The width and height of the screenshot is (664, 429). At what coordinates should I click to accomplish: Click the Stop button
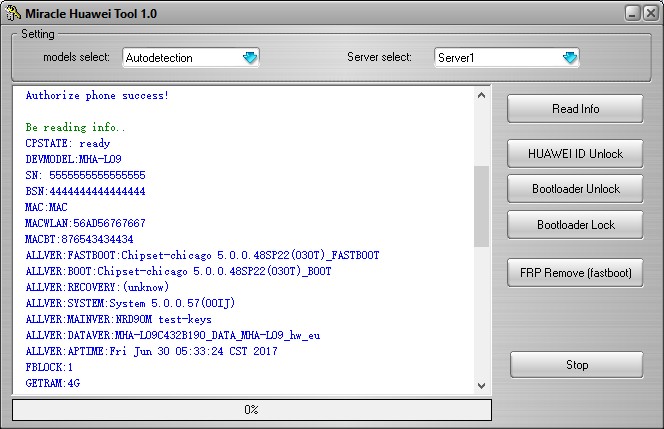tap(576, 365)
